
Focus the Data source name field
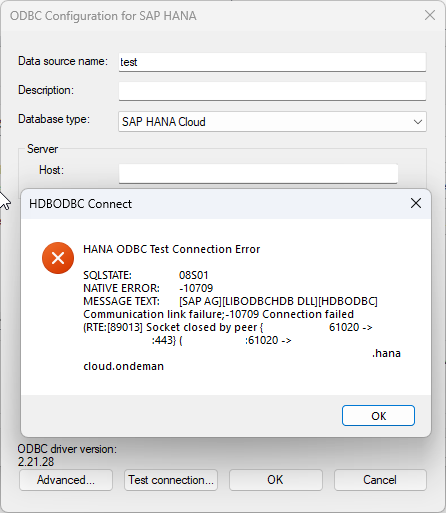[x=272, y=62]
